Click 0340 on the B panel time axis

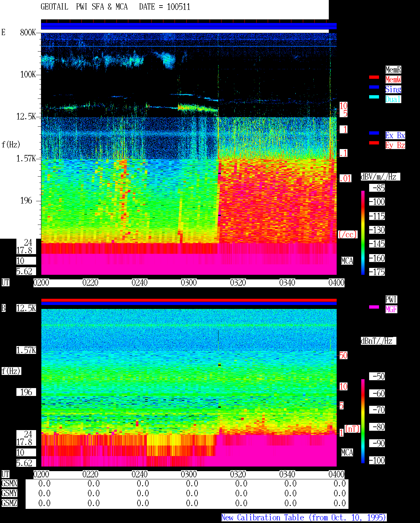coord(287,474)
